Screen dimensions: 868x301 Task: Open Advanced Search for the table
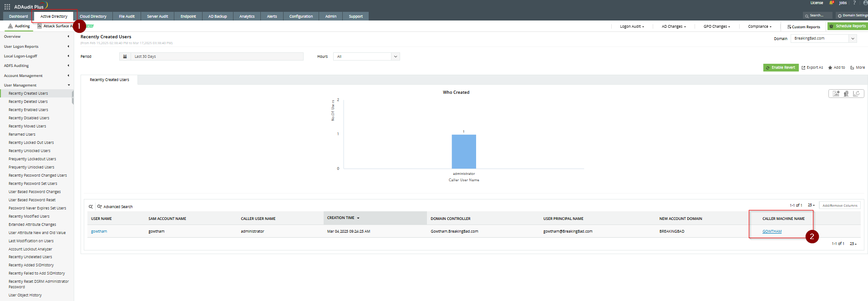coord(115,207)
